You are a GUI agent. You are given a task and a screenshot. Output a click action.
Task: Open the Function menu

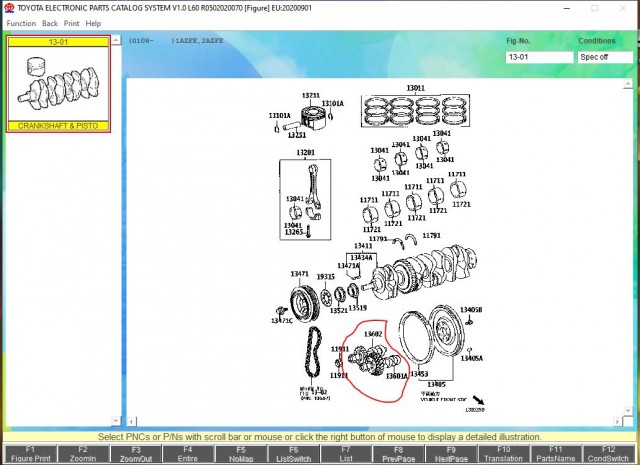(21, 23)
